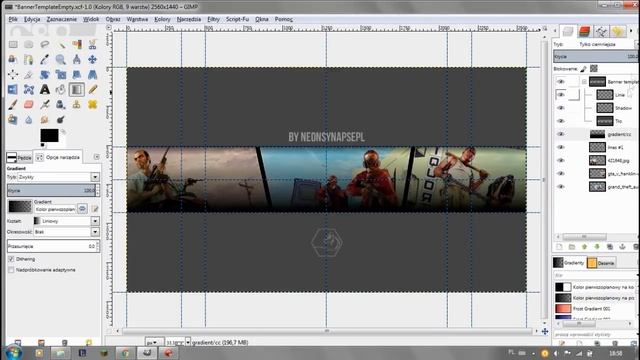
Task: Toggle visibility of the Shadow layer
Action: 561,108
